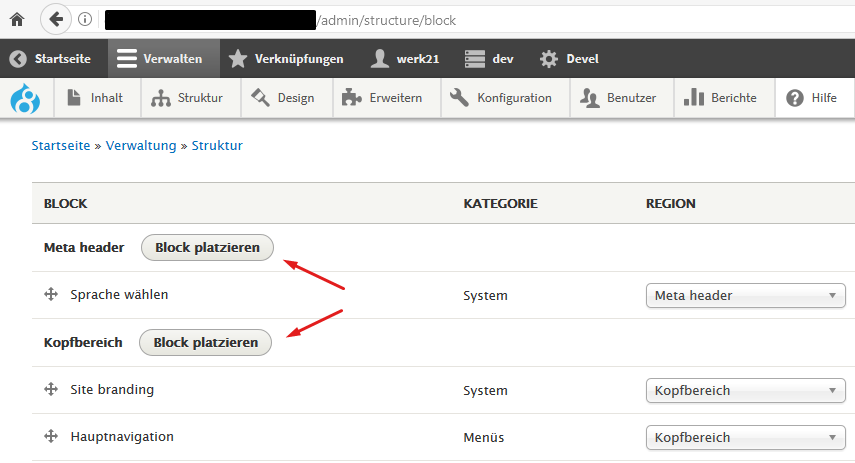Open the Struktur menu

[x=187, y=98]
